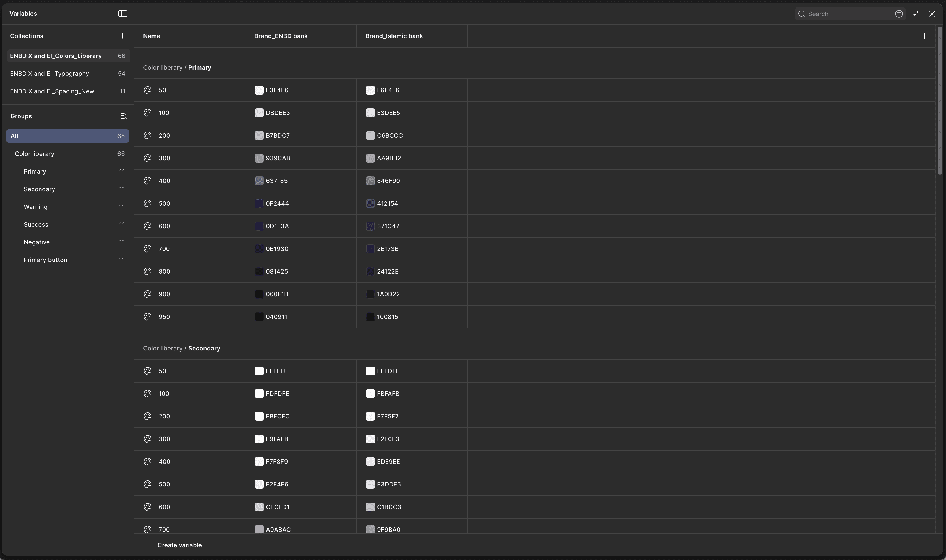Click color type icon of Secondary 300
Image resolution: width=946 pixels, height=560 pixels.
[148, 439]
